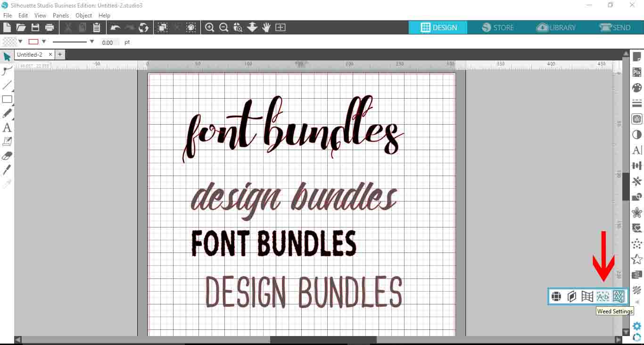Open the Help menu
The height and width of the screenshot is (345, 644).
click(104, 16)
